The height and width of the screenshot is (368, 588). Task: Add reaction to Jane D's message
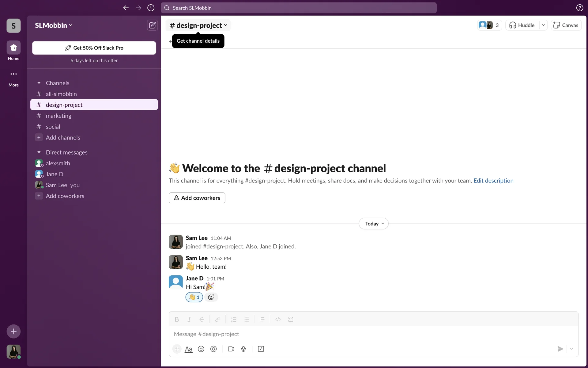[x=211, y=297]
